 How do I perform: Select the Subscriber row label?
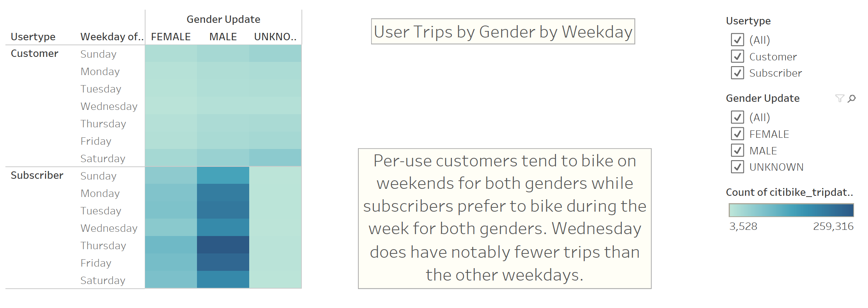[37, 175]
